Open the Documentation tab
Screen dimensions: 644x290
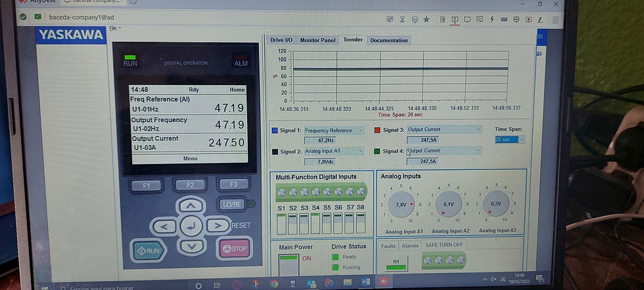388,40
